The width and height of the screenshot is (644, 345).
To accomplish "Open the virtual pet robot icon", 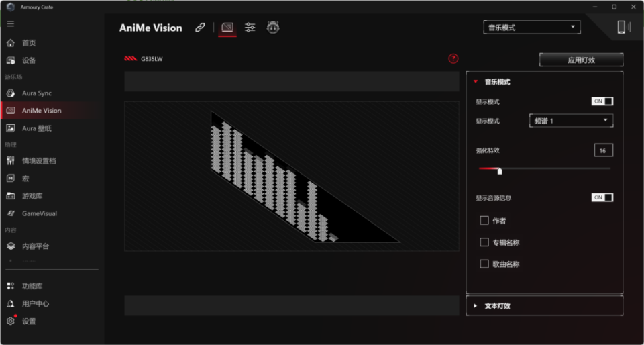I will point(273,28).
